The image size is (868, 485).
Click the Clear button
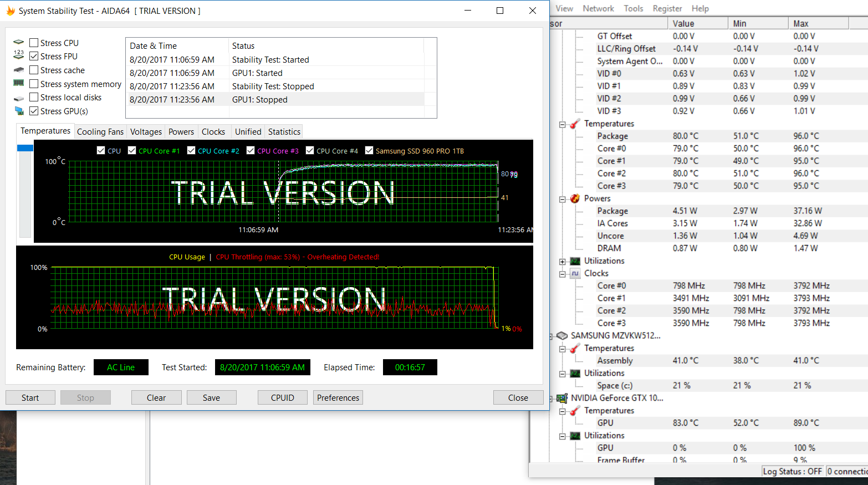(x=156, y=397)
